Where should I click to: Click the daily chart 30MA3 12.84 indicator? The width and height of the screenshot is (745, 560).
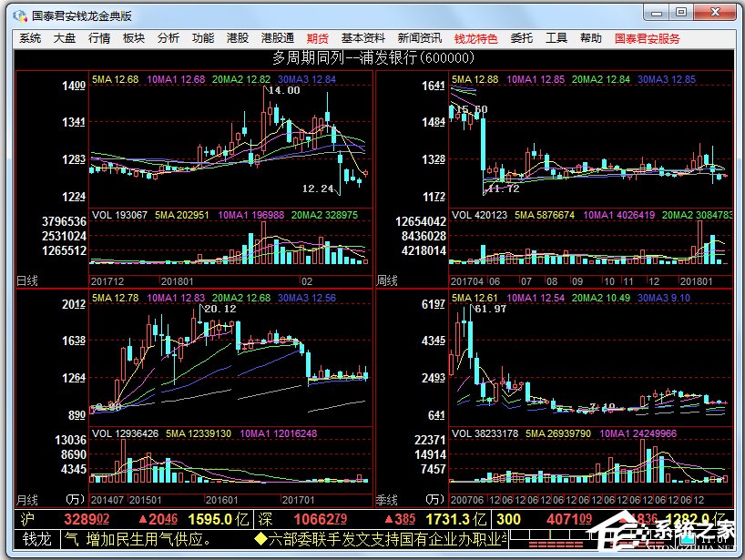(x=307, y=79)
